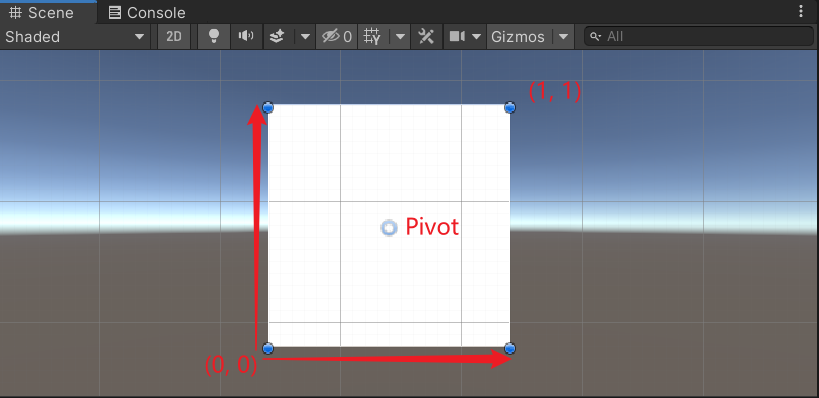Toggle skybox and effects icon
Image resolution: width=819 pixels, height=398 pixels.
pyautogui.click(x=278, y=37)
